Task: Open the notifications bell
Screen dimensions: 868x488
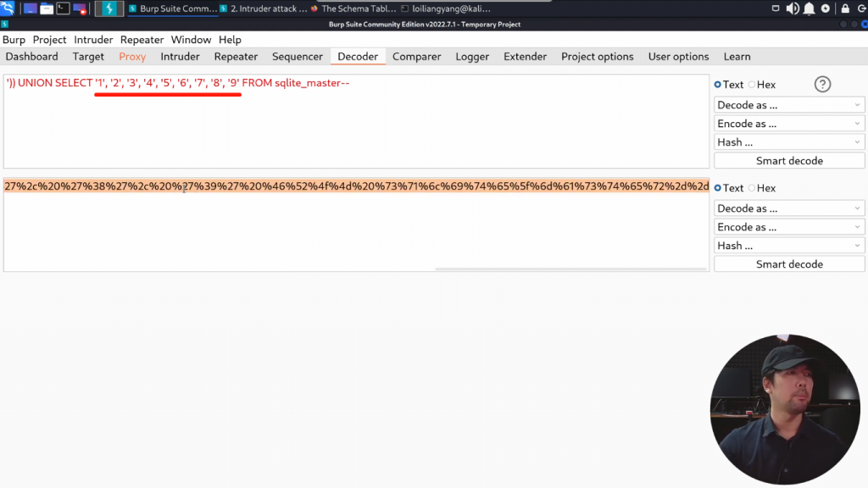Action: 809,8
